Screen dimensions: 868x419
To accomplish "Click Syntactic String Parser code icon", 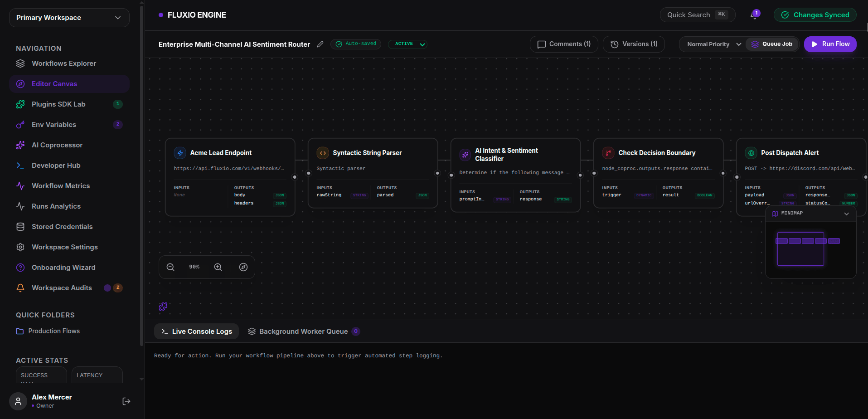I will click(x=323, y=153).
